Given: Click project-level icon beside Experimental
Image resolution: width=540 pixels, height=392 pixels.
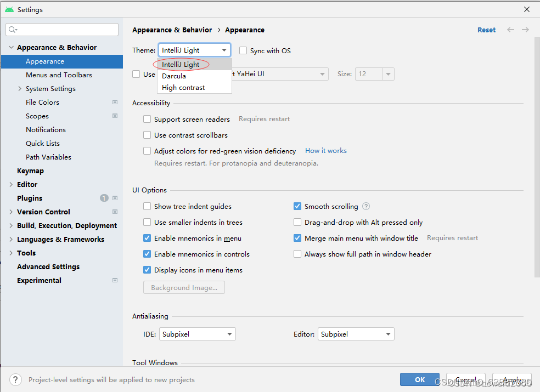Looking at the screenshot, I should tap(115, 280).
